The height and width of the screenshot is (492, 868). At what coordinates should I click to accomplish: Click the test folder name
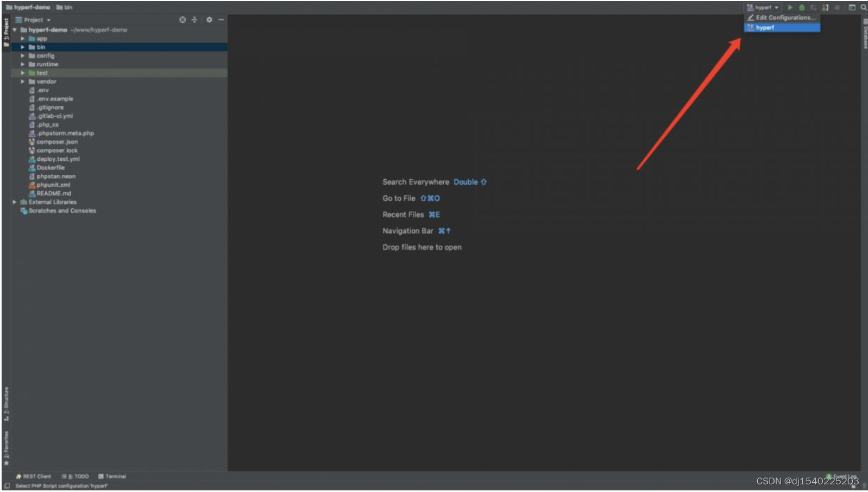click(x=42, y=73)
